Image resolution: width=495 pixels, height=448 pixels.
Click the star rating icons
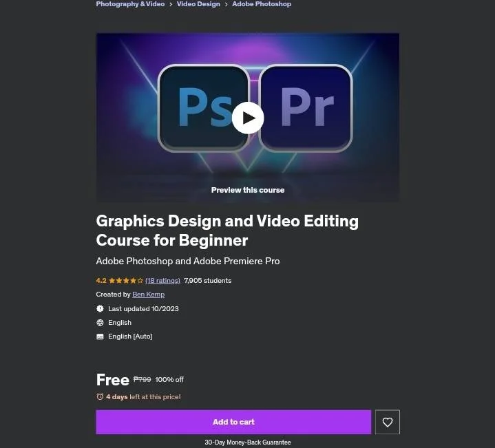[126, 281]
